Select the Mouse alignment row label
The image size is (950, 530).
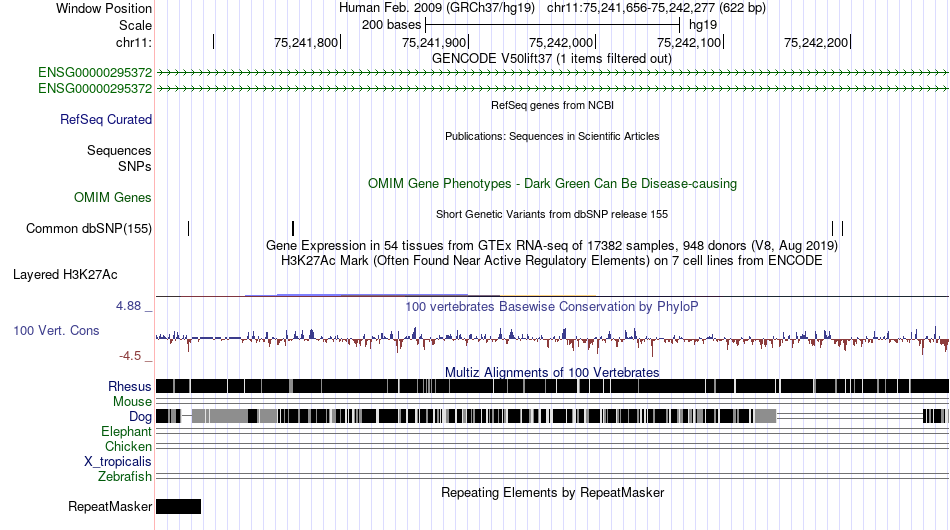click(132, 402)
